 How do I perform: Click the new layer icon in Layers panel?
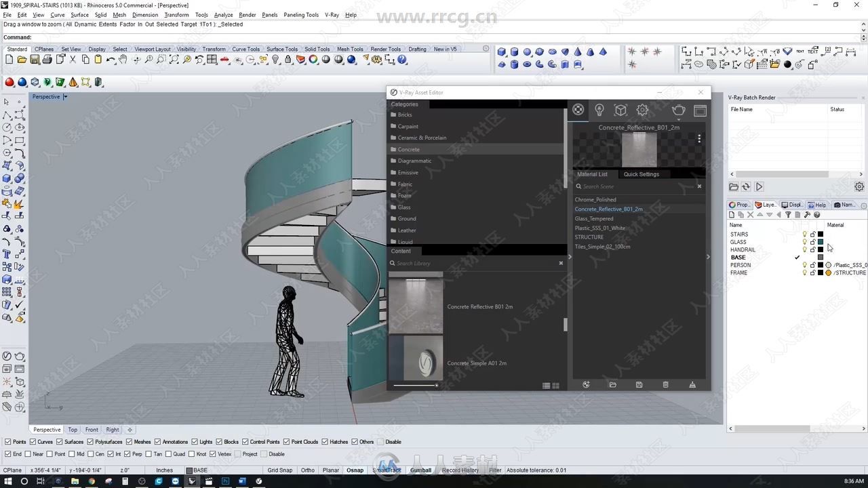[x=732, y=215]
